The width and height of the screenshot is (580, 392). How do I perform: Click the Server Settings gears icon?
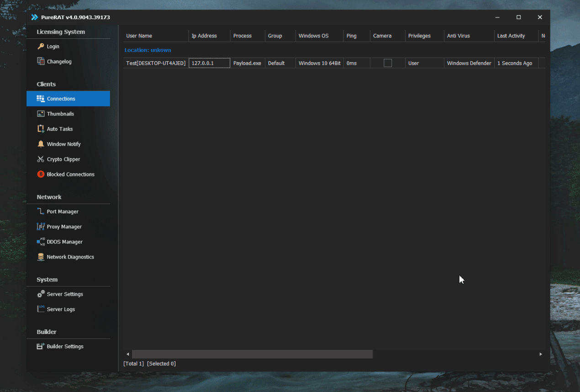[41, 294]
